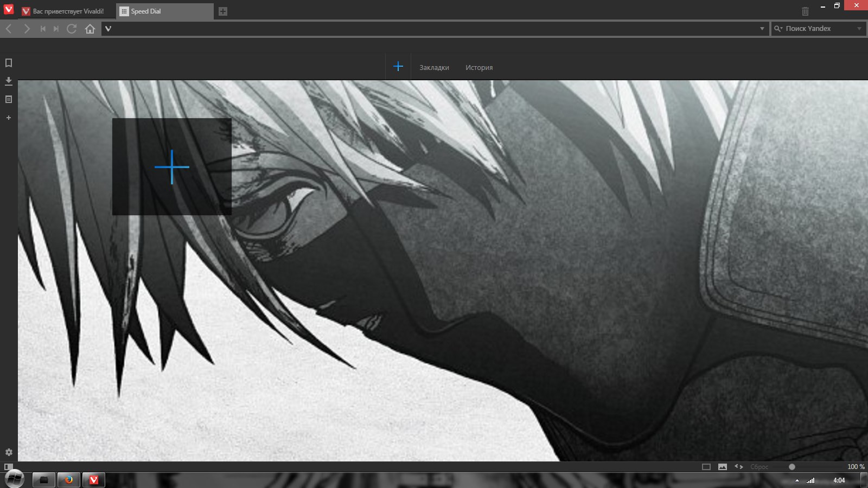Screen dimensions: 868x488
Task: Click the large add speed dial tile
Action: pyautogui.click(x=172, y=166)
